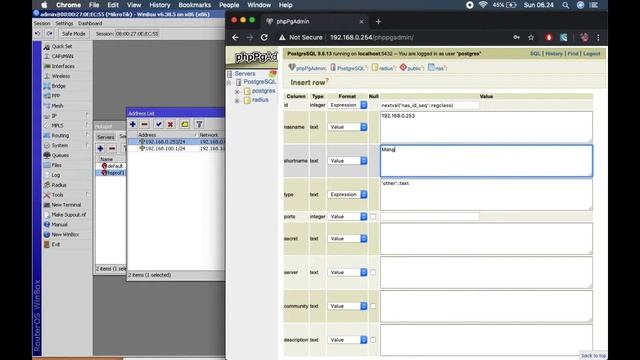Expand postgres database tree node
The image size is (640, 360).
[237, 91]
